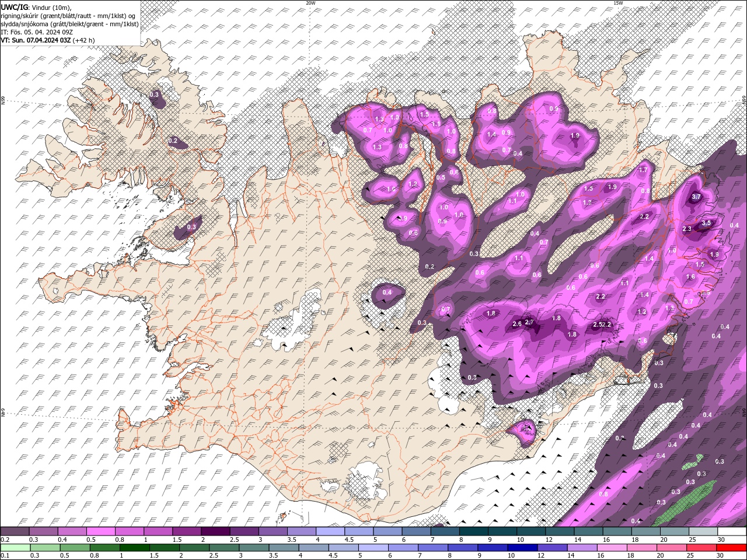Select the 'VT: Sun. 07.04.2024 03Z' valid-time text
Viewport: 747px width, 560px height.
(x=36, y=40)
